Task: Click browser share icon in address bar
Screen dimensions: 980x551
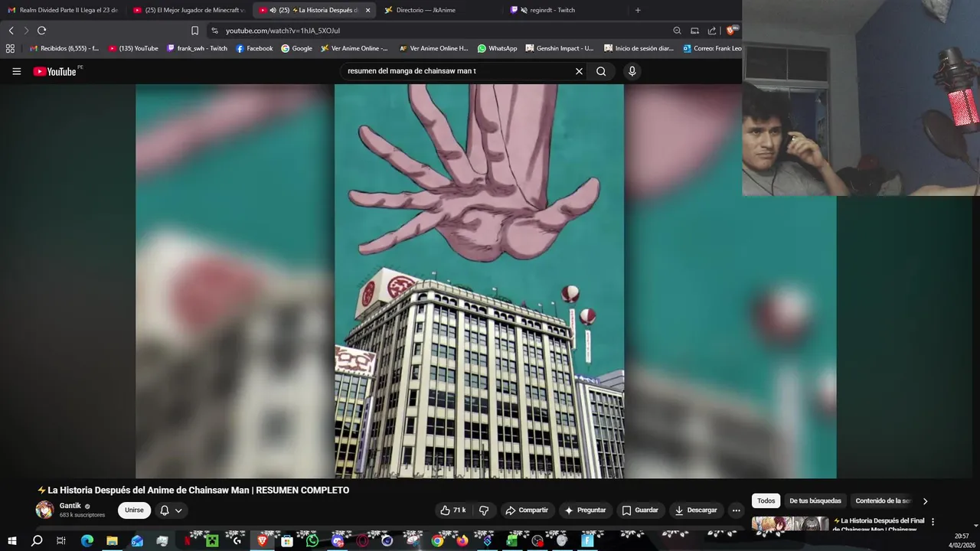Action: [x=712, y=31]
